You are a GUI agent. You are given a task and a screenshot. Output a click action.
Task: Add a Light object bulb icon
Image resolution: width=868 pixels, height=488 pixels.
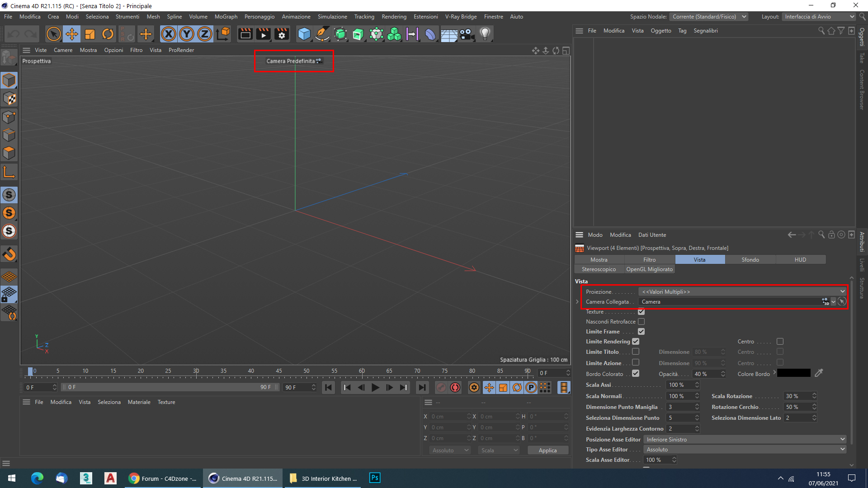tap(485, 34)
